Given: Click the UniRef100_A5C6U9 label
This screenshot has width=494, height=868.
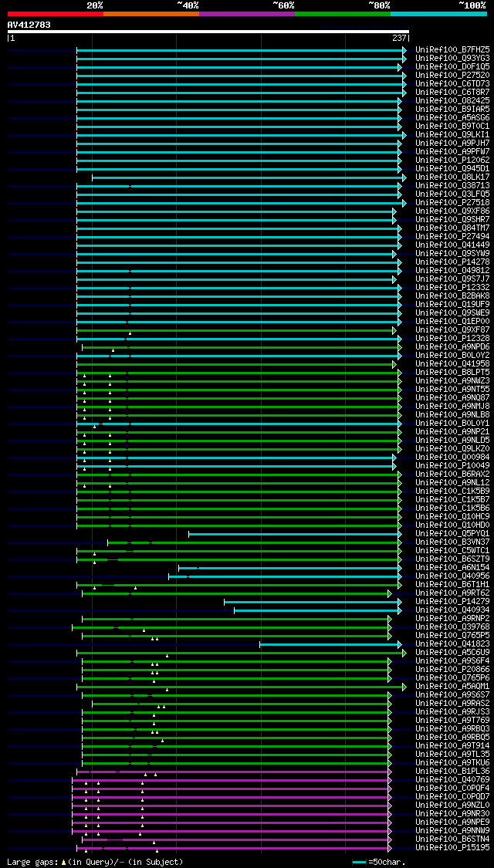Looking at the screenshot, I should [x=452, y=653].
